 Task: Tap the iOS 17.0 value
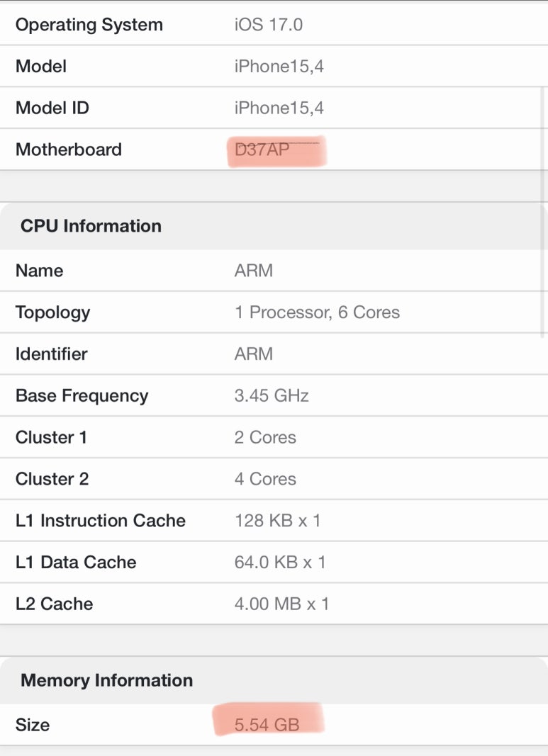pyautogui.click(x=269, y=25)
